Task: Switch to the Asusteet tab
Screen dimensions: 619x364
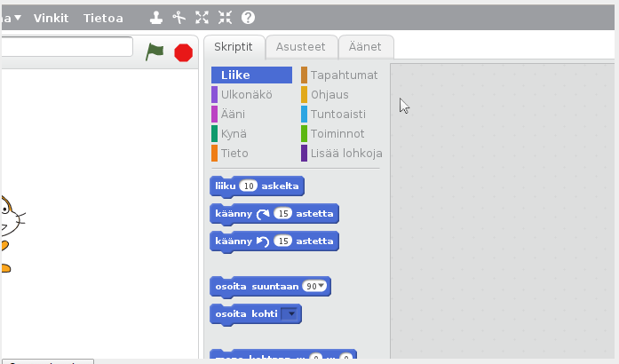Action: (300, 47)
